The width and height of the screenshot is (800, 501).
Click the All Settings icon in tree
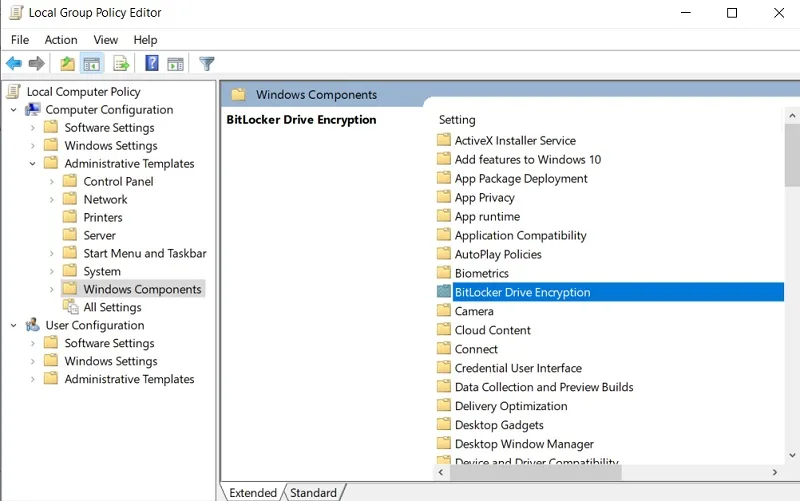tap(70, 307)
